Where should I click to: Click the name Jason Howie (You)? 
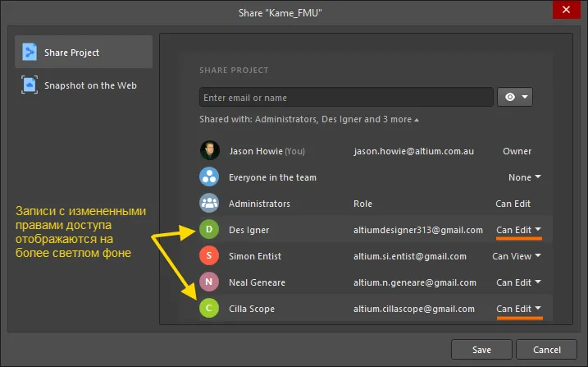(267, 151)
